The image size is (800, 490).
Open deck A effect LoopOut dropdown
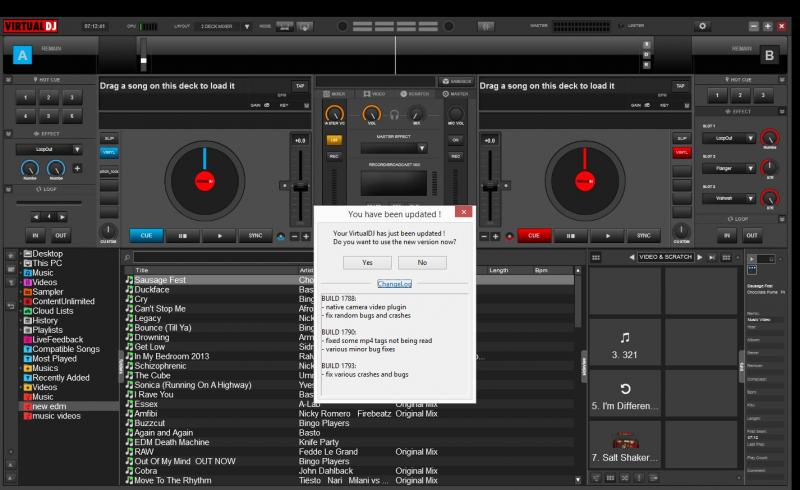[77, 150]
